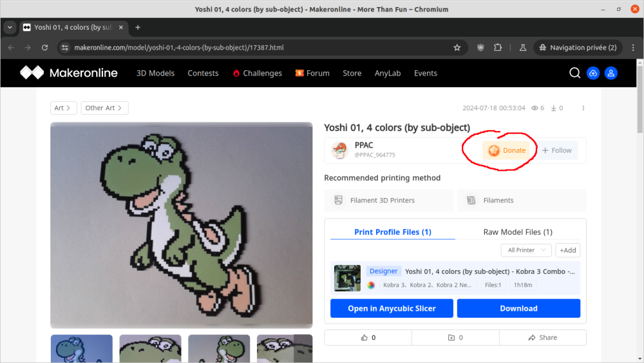The width and height of the screenshot is (644, 363).
Task: Bookmark this page with star icon
Action: click(457, 48)
